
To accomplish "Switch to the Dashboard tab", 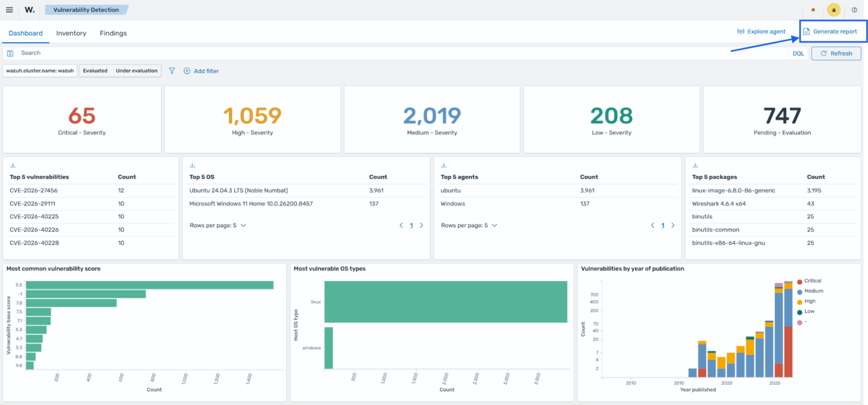I will 26,33.
